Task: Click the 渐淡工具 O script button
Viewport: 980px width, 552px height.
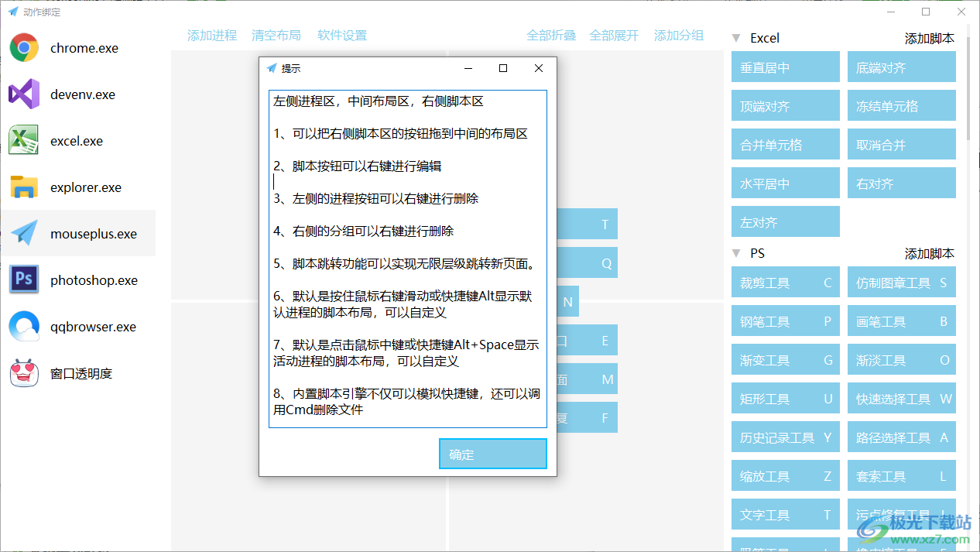Action: coord(902,359)
